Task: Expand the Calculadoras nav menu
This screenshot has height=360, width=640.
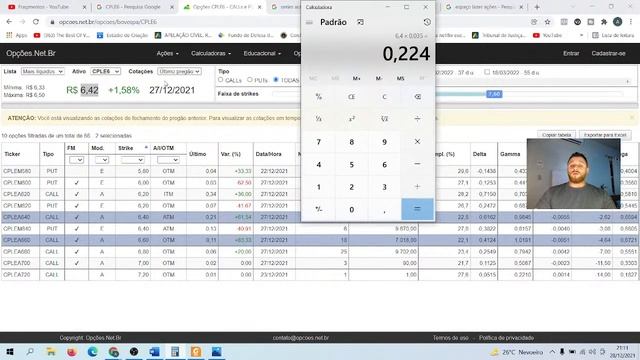Action: [x=211, y=53]
